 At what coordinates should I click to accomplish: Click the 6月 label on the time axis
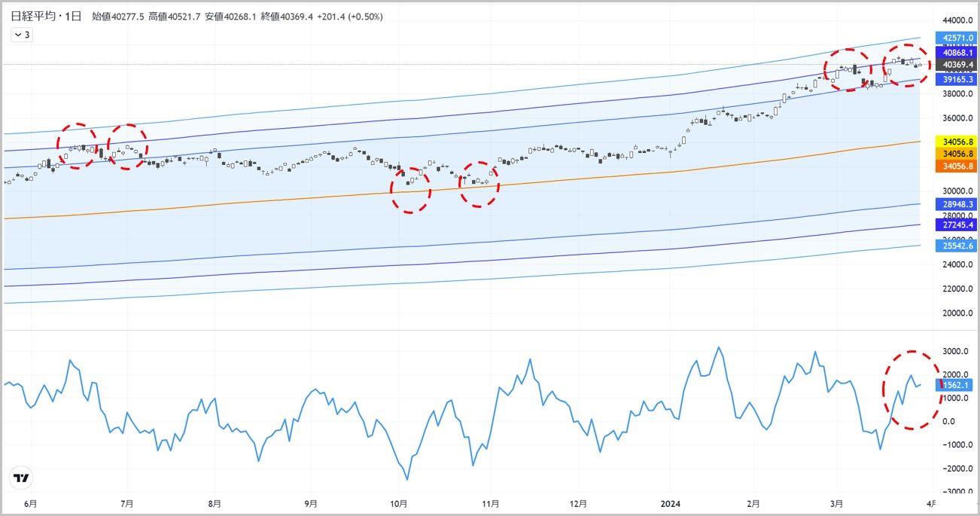tap(29, 503)
